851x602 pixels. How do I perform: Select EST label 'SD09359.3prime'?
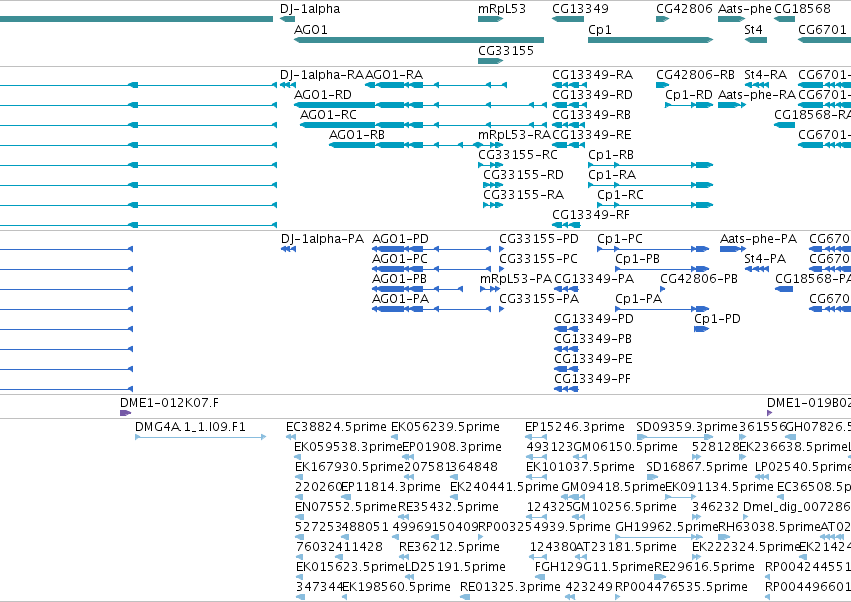pyautogui.click(x=687, y=427)
